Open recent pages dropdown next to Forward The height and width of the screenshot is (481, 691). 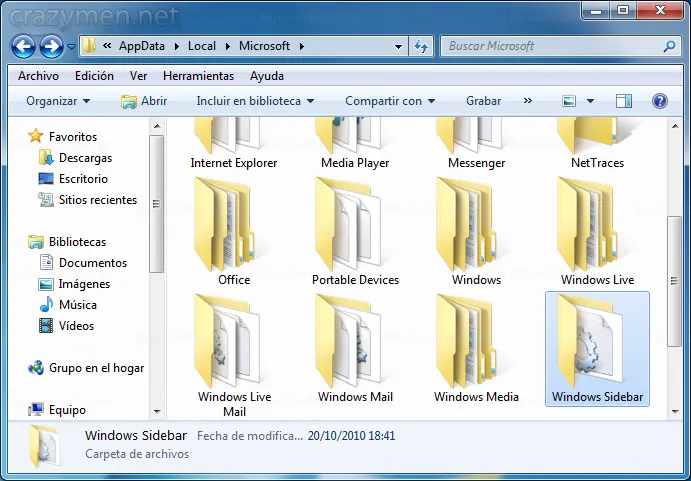point(71,46)
